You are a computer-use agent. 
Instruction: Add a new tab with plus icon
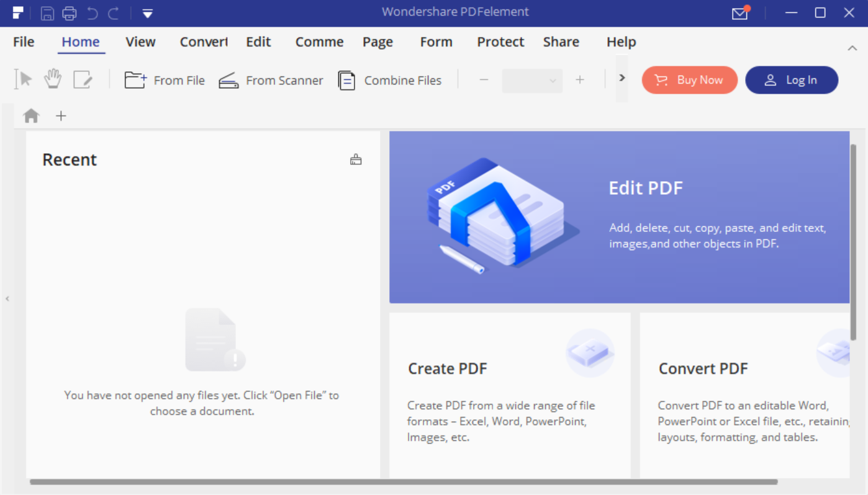61,115
